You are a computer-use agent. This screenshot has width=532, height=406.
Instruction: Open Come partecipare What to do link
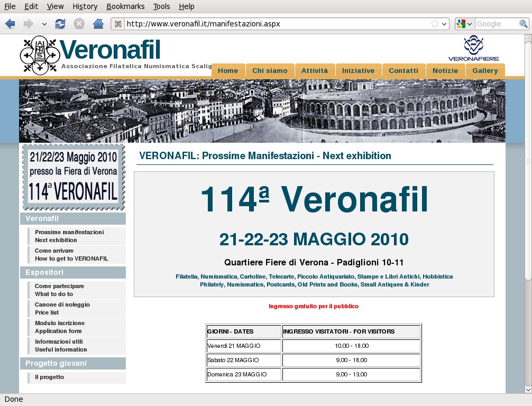click(x=77, y=290)
